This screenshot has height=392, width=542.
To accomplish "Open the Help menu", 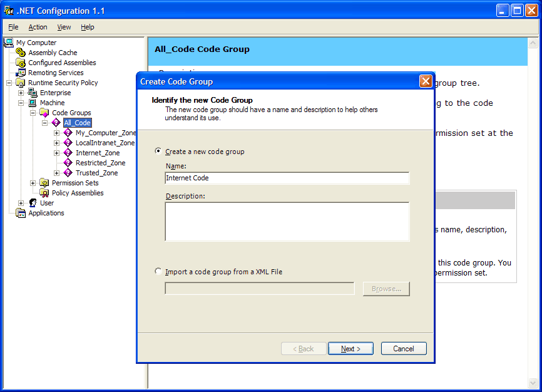I will click(88, 27).
